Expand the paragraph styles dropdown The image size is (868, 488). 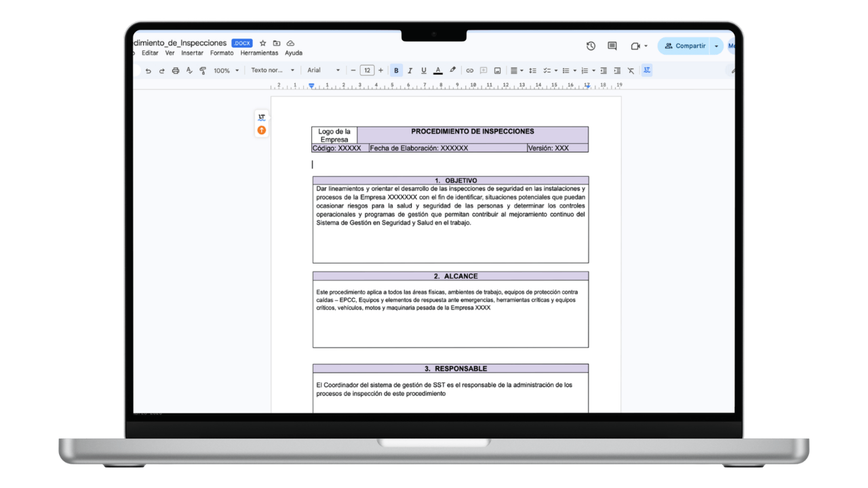(271, 70)
